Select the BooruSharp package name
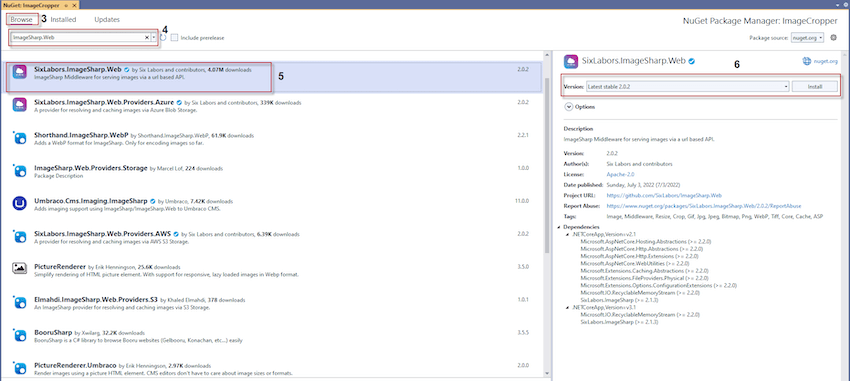The height and width of the screenshot is (381, 850). [53, 332]
